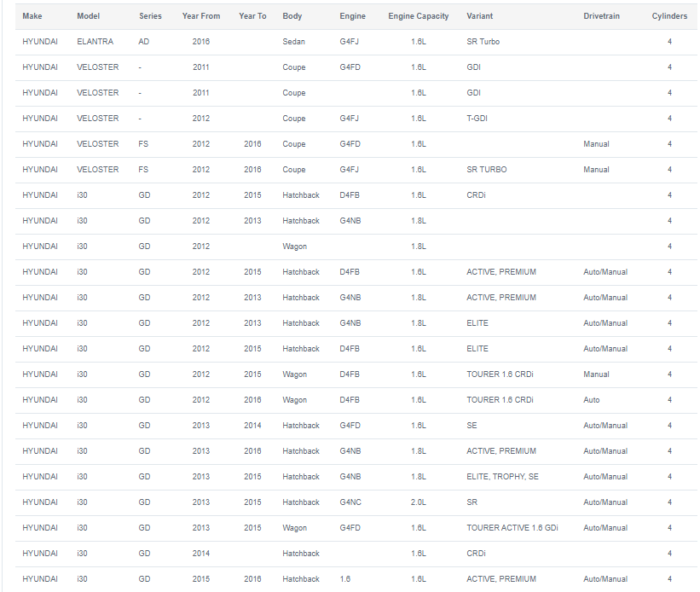The height and width of the screenshot is (592, 700).
Task: Select the Body column header
Action: (292, 16)
